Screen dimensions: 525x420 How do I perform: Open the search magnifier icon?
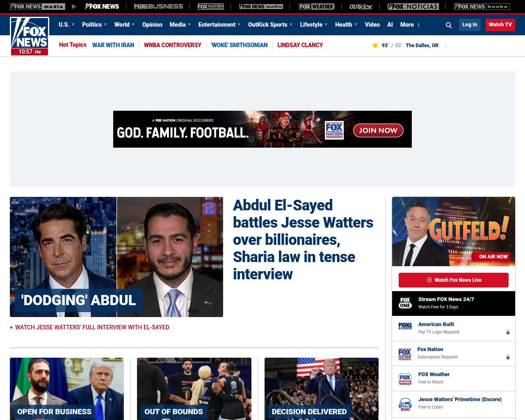449,25
